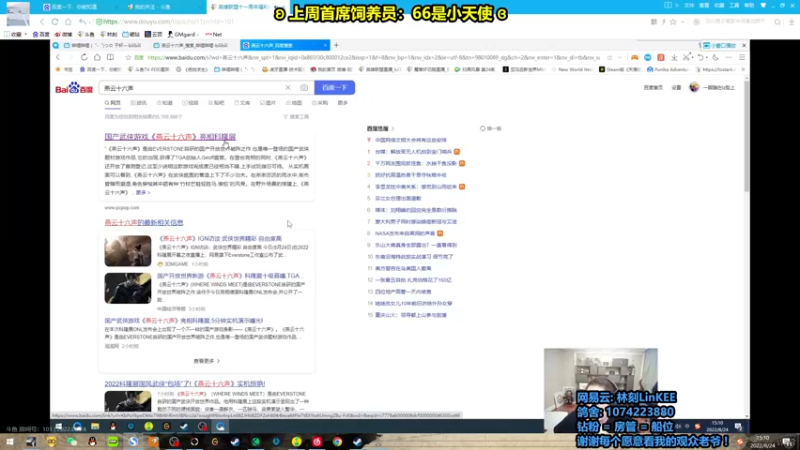Click the 百度一下 search button
Screen dimensions: 800x450
click(x=335, y=88)
